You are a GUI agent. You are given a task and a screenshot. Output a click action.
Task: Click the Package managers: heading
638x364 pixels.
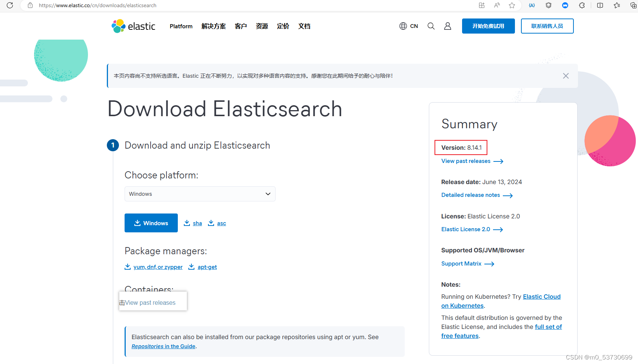pos(166,251)
